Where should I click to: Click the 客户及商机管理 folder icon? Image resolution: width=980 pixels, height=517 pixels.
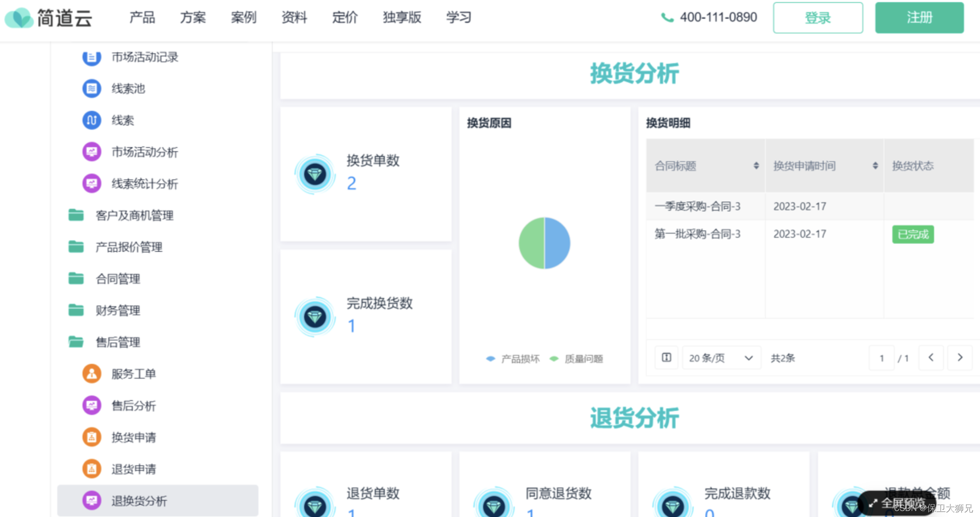point(76,215)
